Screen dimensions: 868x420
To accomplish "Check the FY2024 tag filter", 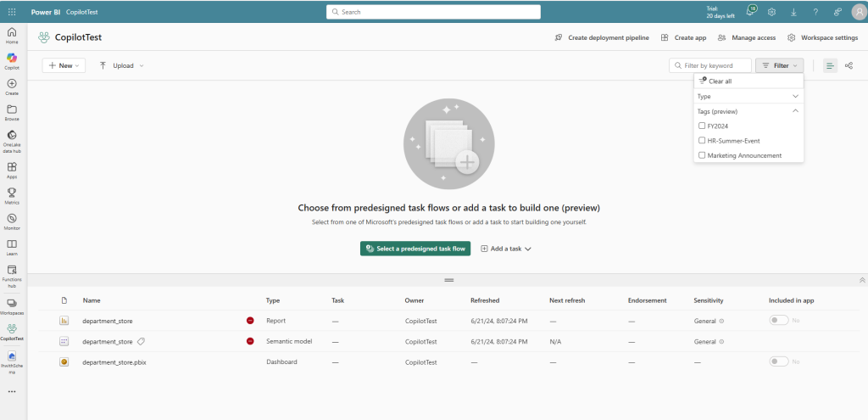I will coord(702,126).
